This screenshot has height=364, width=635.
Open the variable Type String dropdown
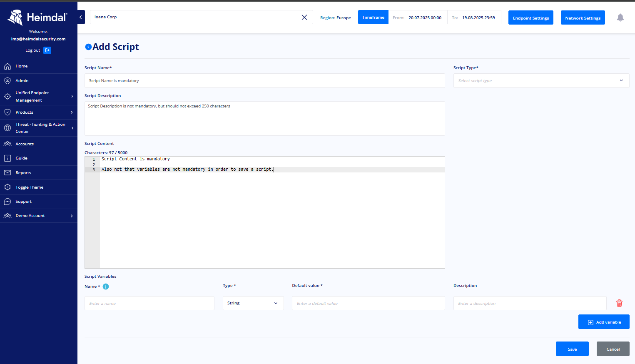point(253,303)
